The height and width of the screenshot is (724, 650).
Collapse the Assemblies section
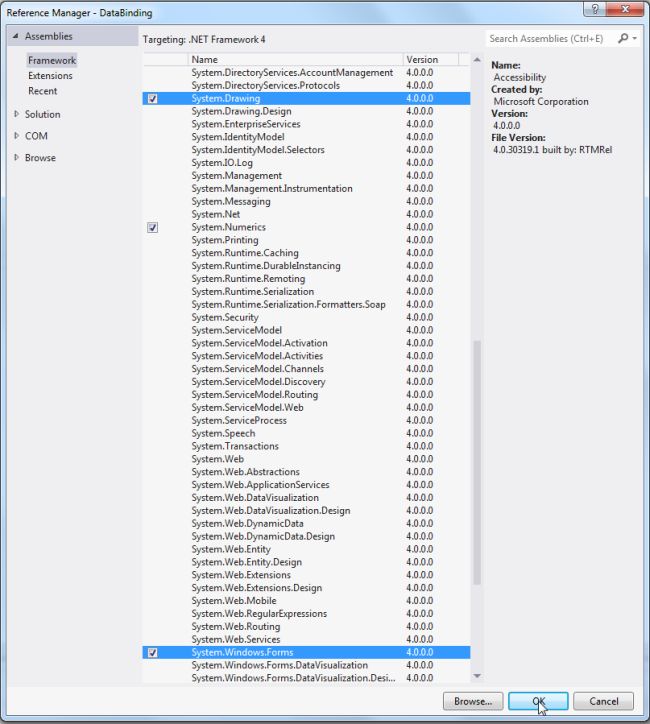tap(16, 36)
